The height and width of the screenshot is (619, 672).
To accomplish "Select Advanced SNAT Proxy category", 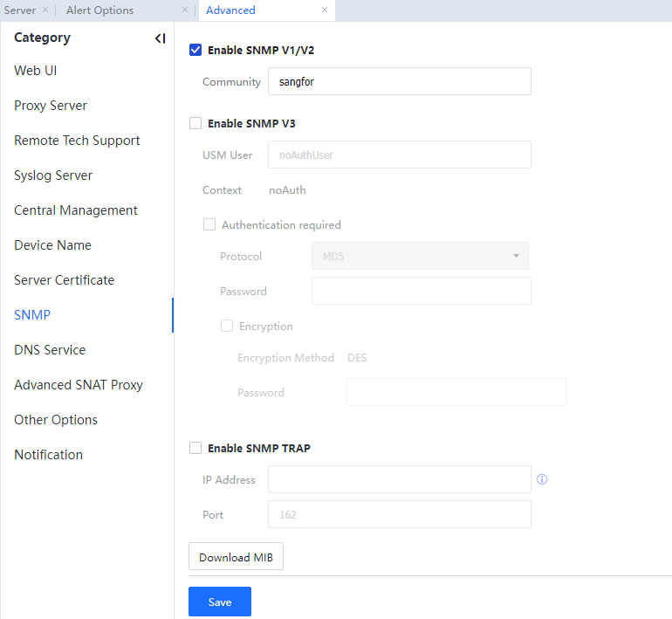I will (79, 385).
